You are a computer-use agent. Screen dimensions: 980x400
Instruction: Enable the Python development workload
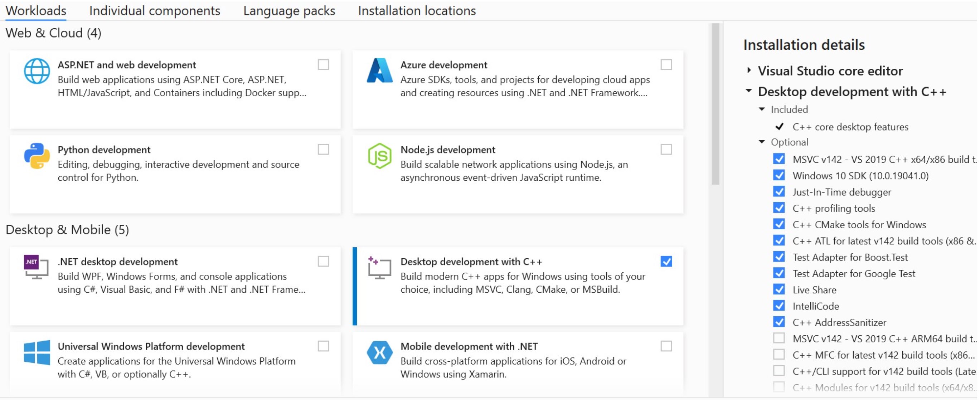click(324, 150)
